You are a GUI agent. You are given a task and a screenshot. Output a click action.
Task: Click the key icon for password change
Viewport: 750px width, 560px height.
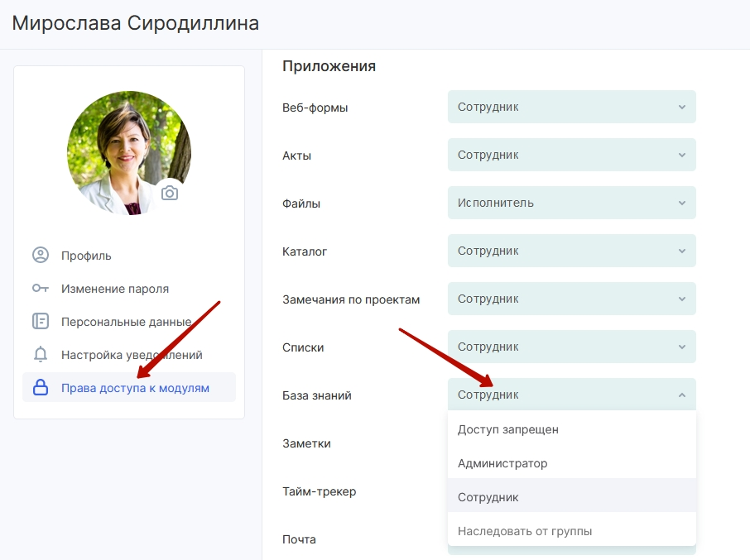pos(41,288)
